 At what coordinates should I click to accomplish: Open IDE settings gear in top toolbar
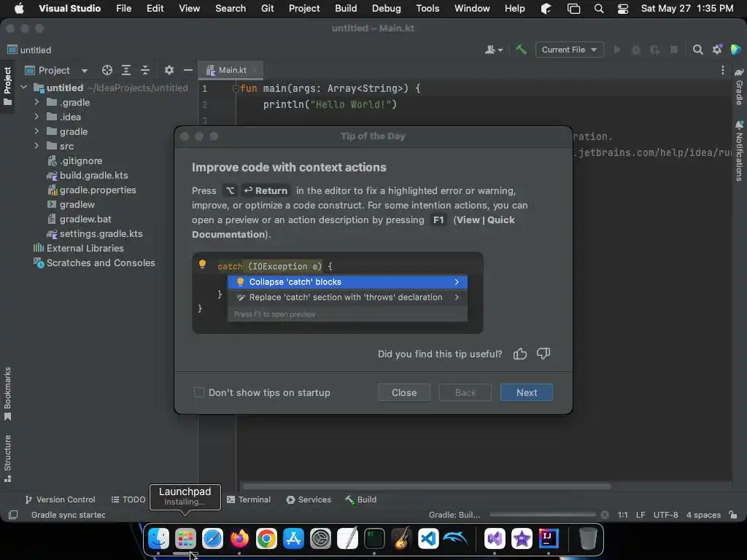[717, 50]
